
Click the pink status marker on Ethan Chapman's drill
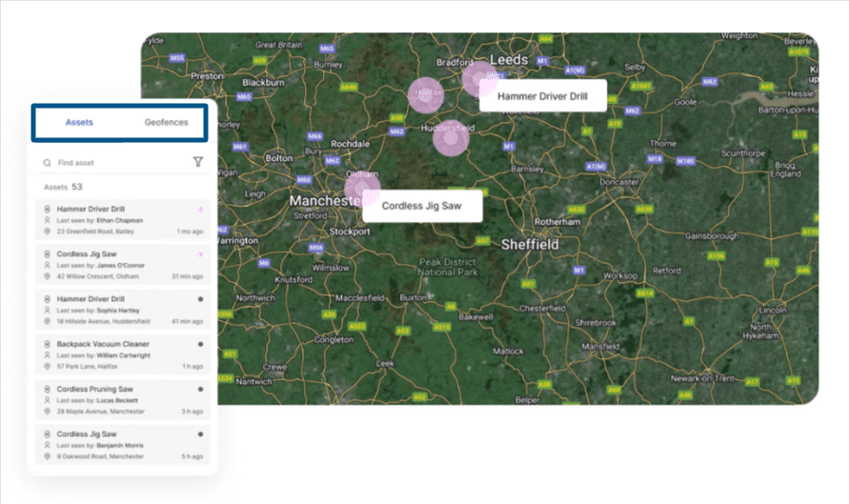pyautogui.click(x=200, y=209)
